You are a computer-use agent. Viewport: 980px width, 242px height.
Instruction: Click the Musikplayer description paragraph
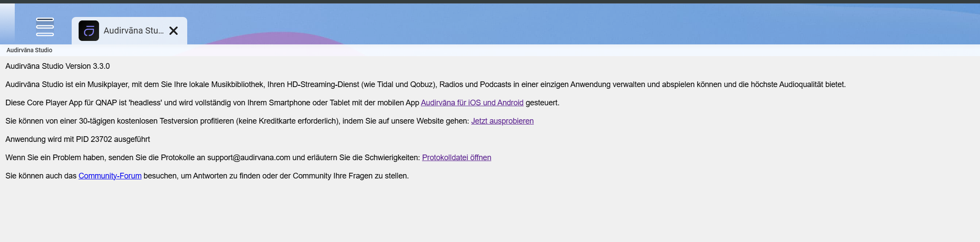(x=425, y=84)
